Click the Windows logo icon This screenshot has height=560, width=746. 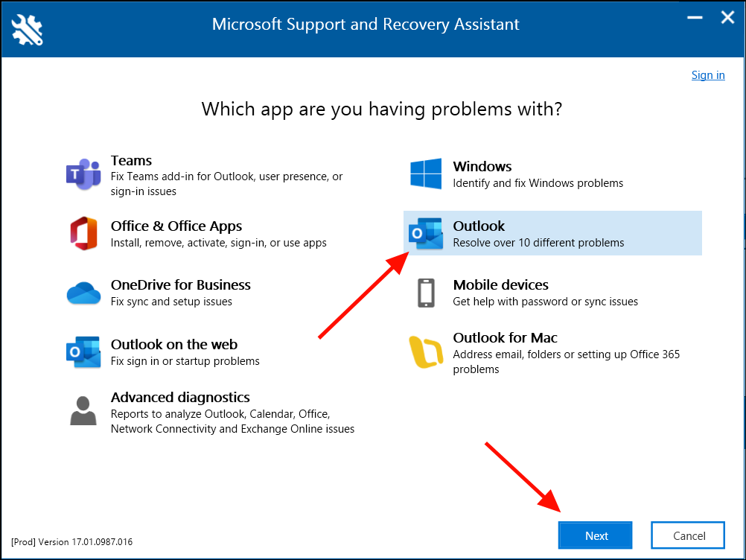[426, 174]
